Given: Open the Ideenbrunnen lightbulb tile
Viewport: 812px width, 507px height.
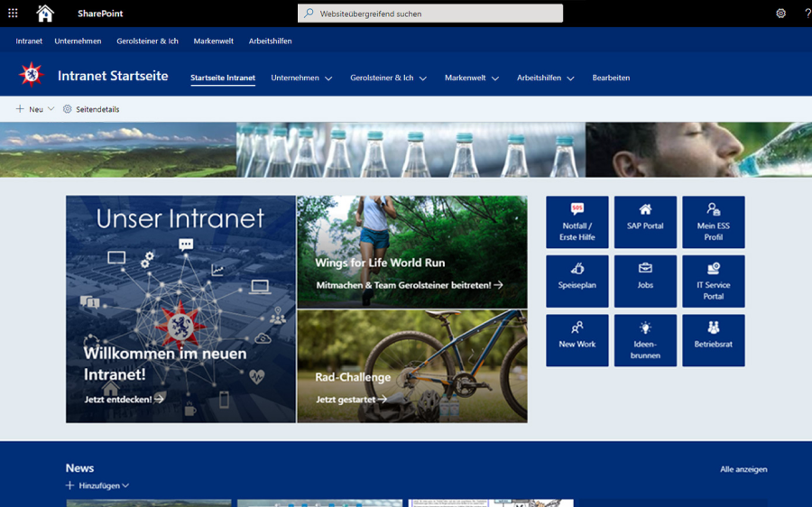Looking at the screenshot, I should pos(645,340).
